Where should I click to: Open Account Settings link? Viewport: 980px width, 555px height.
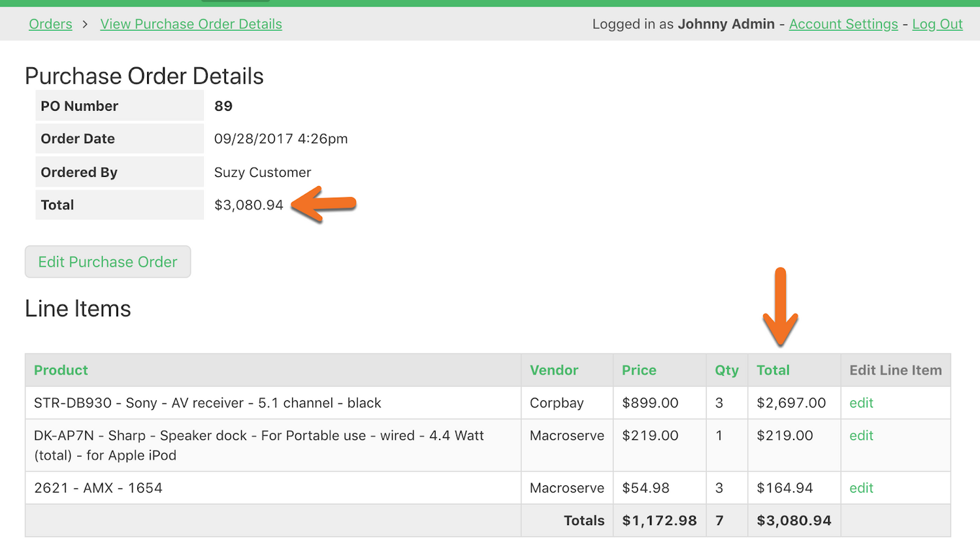point(843,24)
